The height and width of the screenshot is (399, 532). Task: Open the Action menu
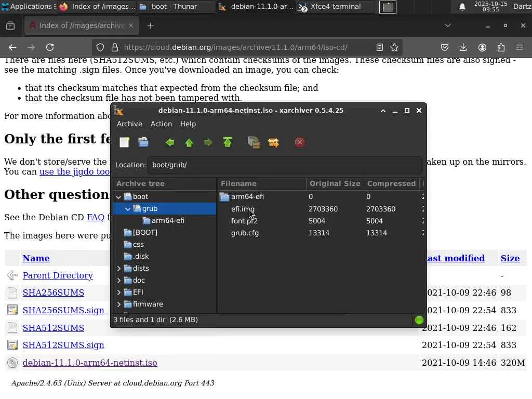(x=161, y=124)
